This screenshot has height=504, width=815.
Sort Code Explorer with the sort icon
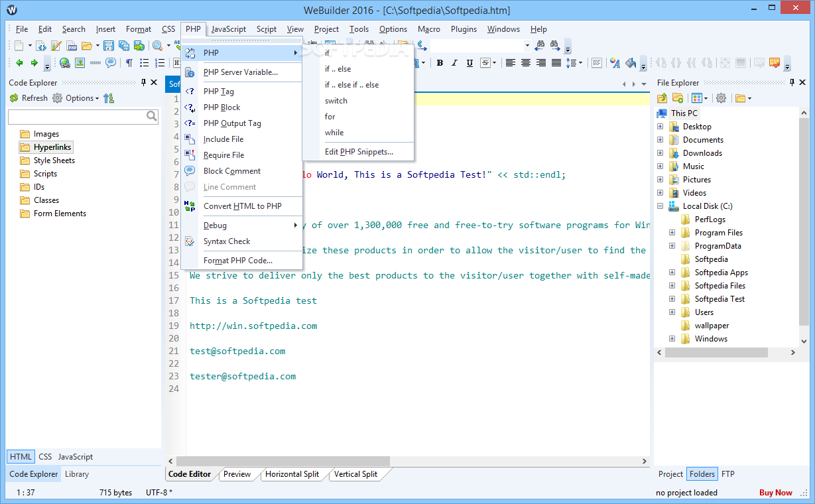click(x=109, y=98)
